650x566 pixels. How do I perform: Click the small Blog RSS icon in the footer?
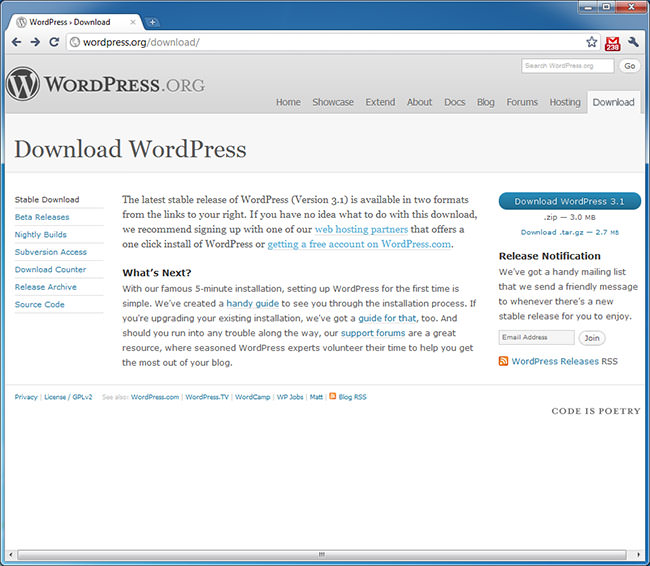332,396
